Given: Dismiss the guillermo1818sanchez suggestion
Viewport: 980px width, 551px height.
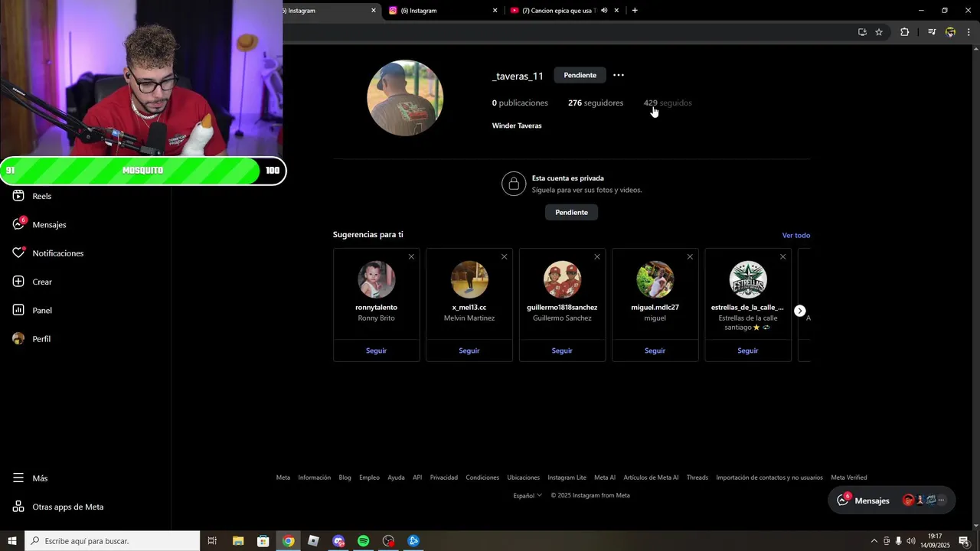Looking at the screenshot, I should tap(597, 257).
